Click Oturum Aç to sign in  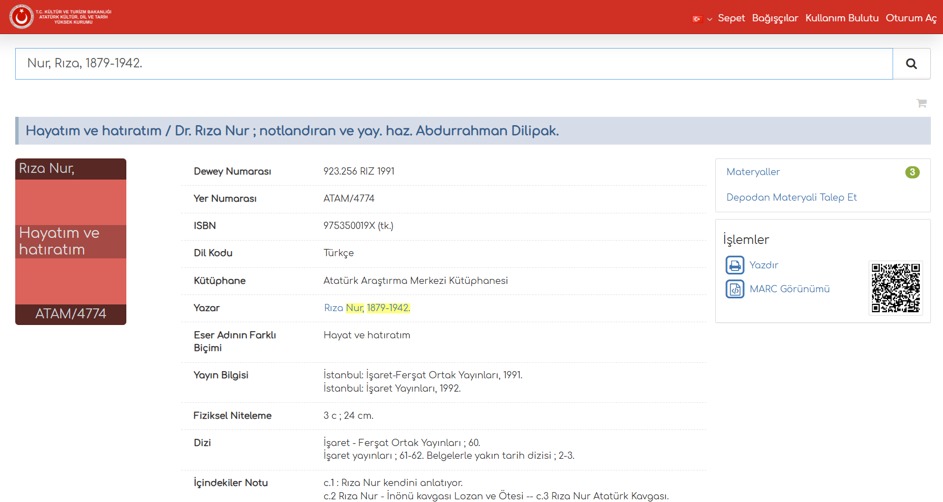coord(910,18)
